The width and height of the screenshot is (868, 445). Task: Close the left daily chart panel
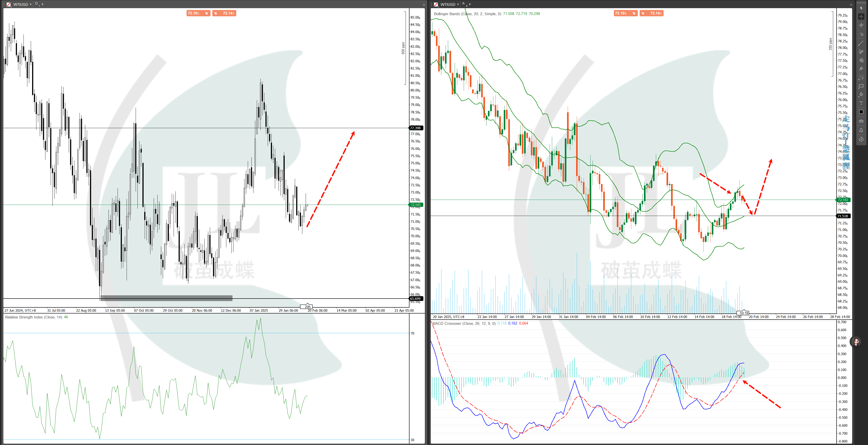click(423, 4)
